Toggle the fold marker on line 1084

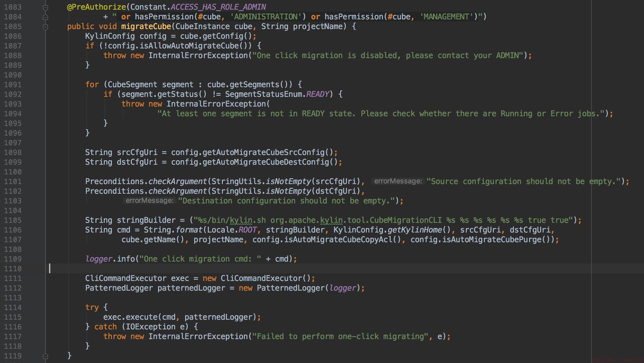pyautogui.click(x=45, y=17)
